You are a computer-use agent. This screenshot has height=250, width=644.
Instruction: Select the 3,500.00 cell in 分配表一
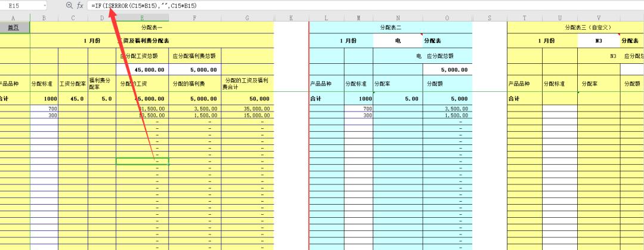click(194, 109)
